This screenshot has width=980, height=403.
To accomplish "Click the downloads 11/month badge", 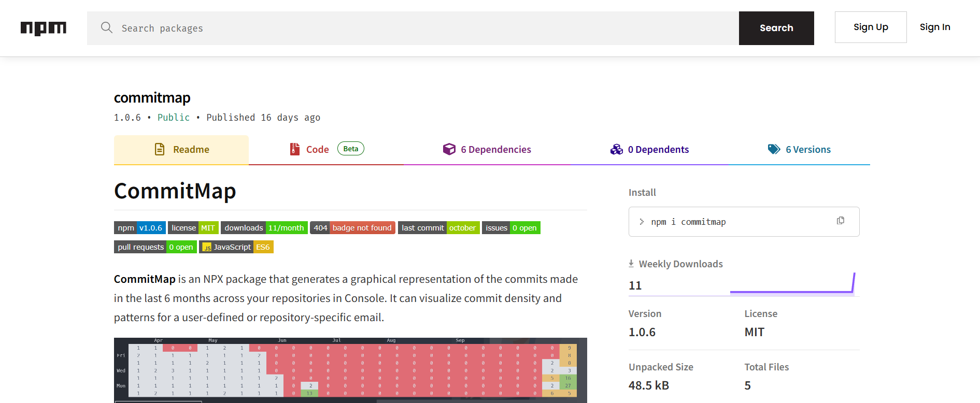I will [264, 228].
